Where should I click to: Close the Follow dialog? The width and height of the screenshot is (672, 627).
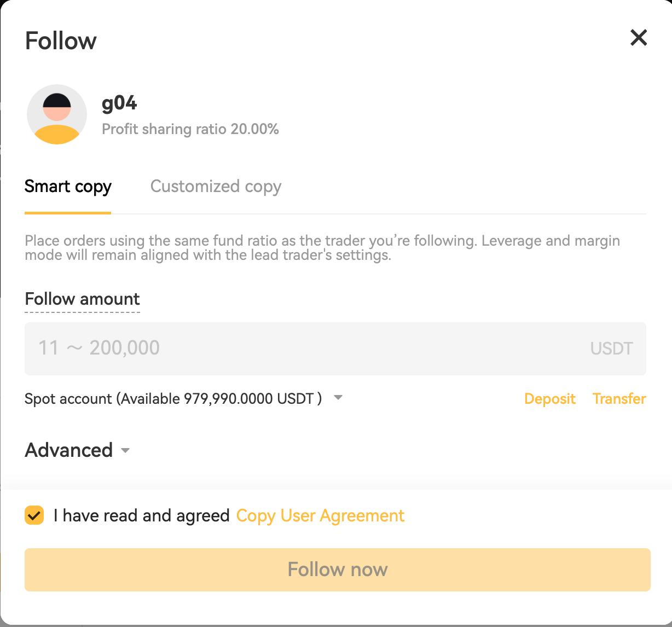click(639, 38)
